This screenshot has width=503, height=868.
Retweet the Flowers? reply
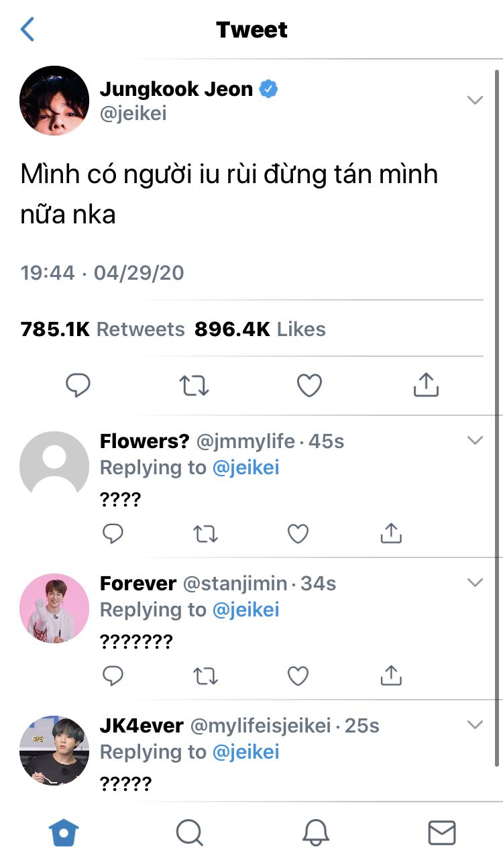click(x=205, y=533)
